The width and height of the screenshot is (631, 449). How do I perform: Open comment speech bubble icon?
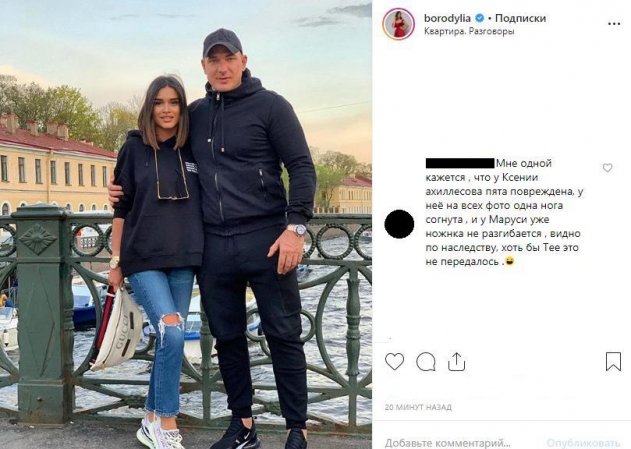pos(426,361)
